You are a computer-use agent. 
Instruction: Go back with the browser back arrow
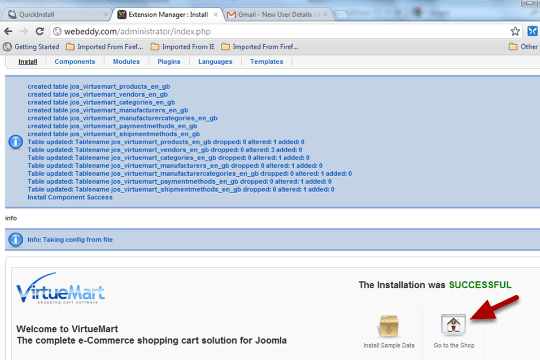pyautogui.click(x=8, y=31)
